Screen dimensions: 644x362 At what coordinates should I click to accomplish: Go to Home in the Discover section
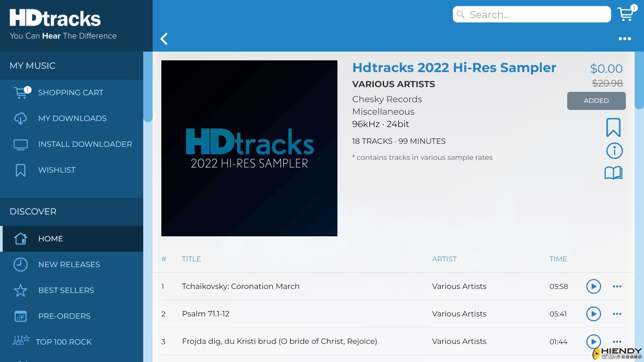tap(51, 239)
